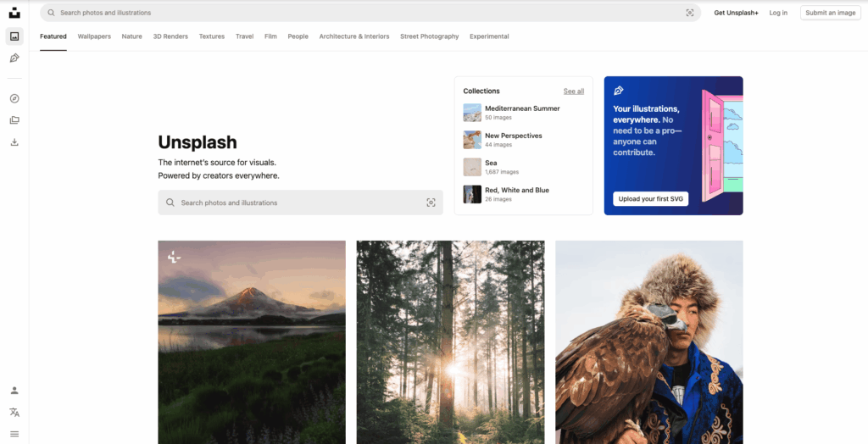Click the Upload your first SVG button
The width and height of the screenshot is (868, 444).
click(x=650, y=199)
